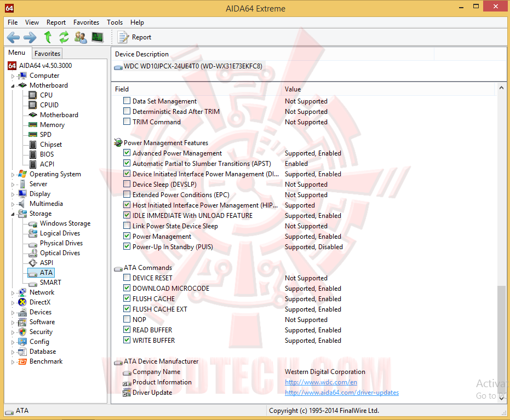Viewport: 510px width, 420px height.
Task: Open the Report menu
Action: tap(56, 22)
